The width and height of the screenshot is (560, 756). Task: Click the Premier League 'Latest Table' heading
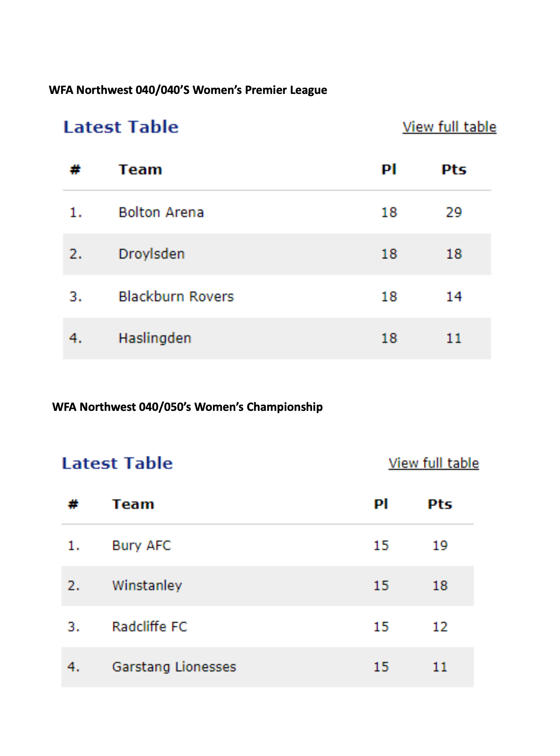[121, 127]
